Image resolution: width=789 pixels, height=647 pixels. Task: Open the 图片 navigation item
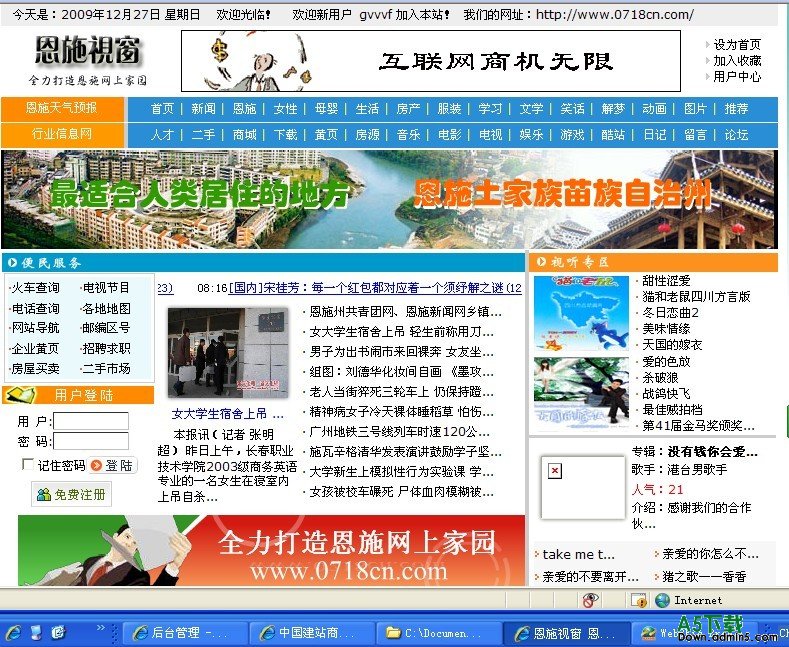click(695, 109)
